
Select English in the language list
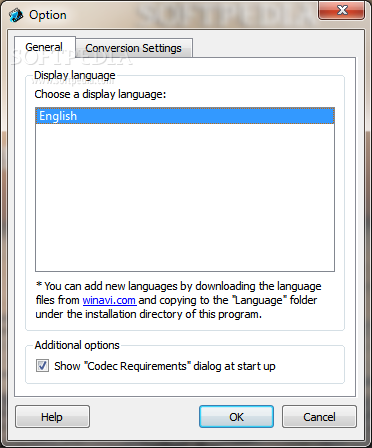185,116
